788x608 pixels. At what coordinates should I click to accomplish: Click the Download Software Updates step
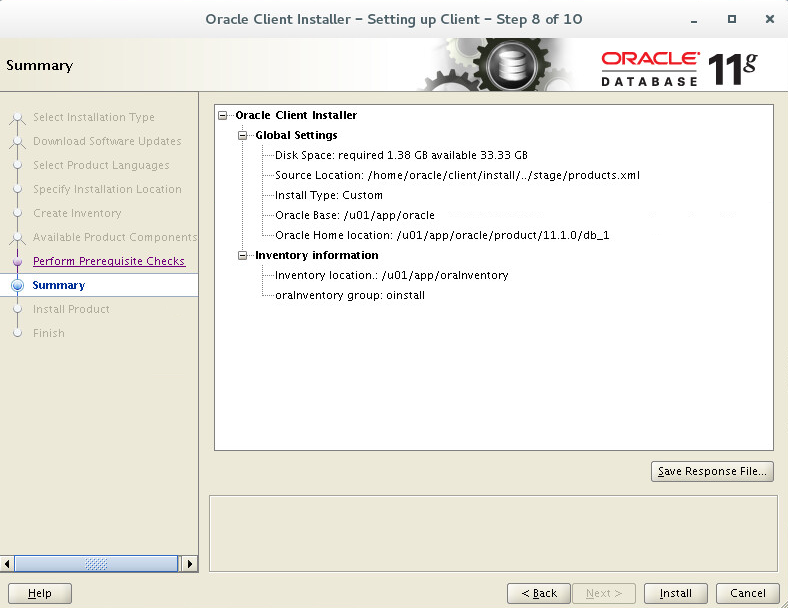coord(107,141)
